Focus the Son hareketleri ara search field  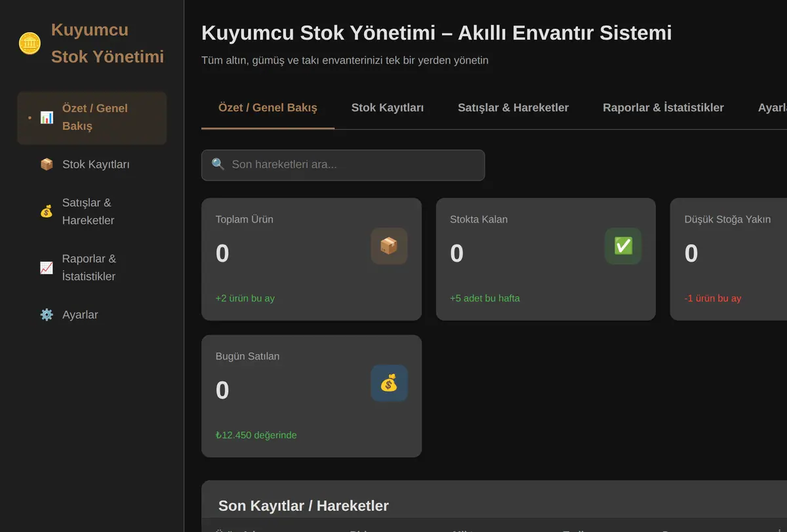click(343, 165)
